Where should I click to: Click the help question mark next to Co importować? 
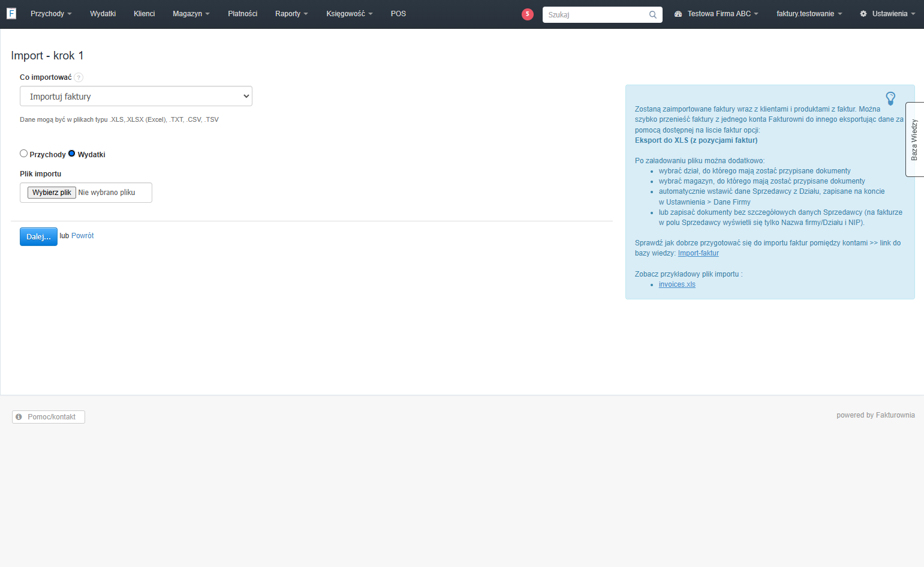(79, 77)
